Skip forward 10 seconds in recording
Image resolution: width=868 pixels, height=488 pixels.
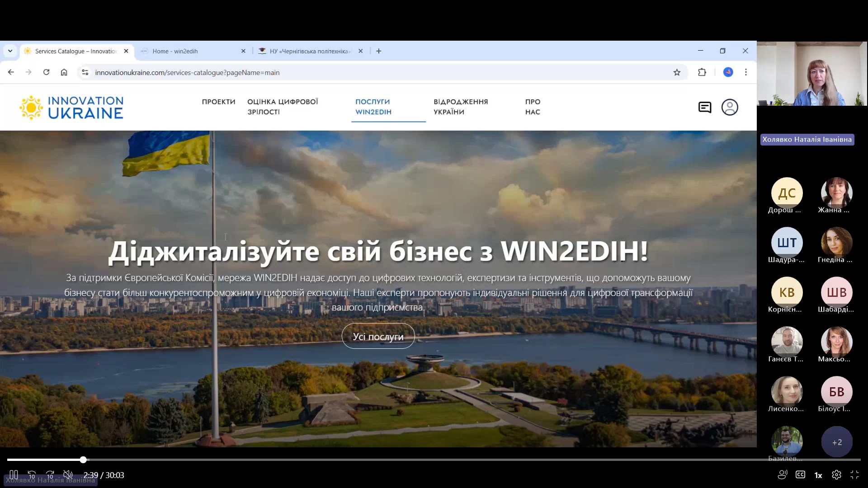(x=50, y=475)
